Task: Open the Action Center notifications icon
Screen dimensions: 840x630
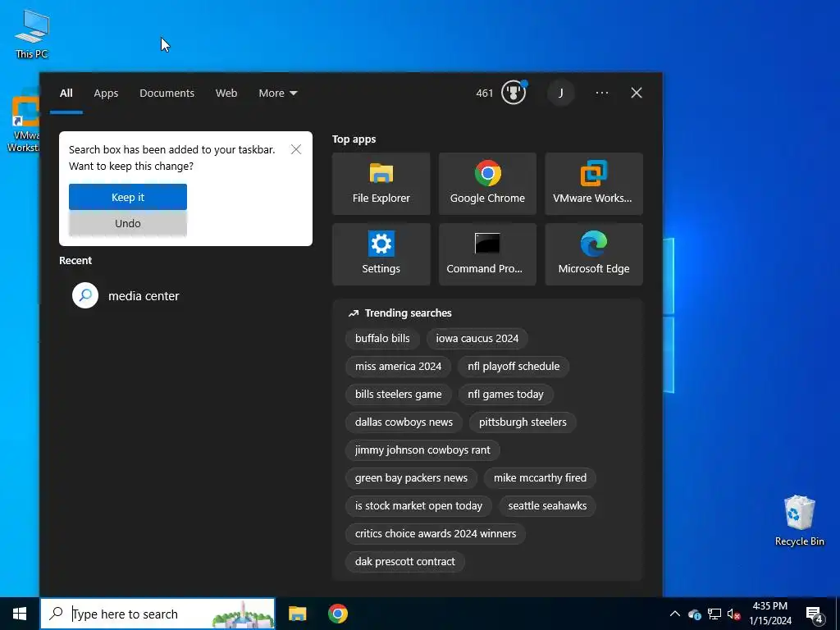Action: pyautogui.click(x=815, y=614)
